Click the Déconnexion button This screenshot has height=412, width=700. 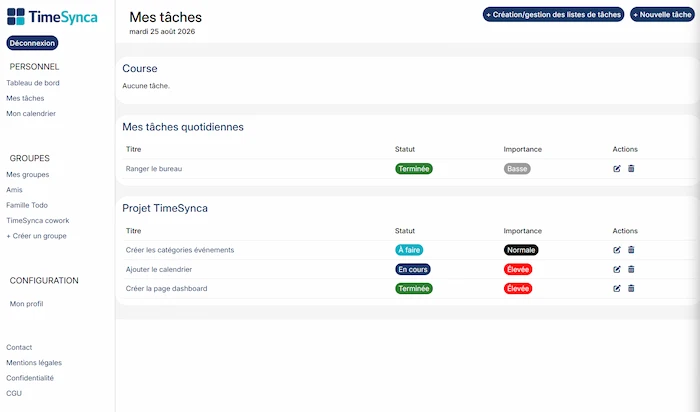(x=32, y=43)
